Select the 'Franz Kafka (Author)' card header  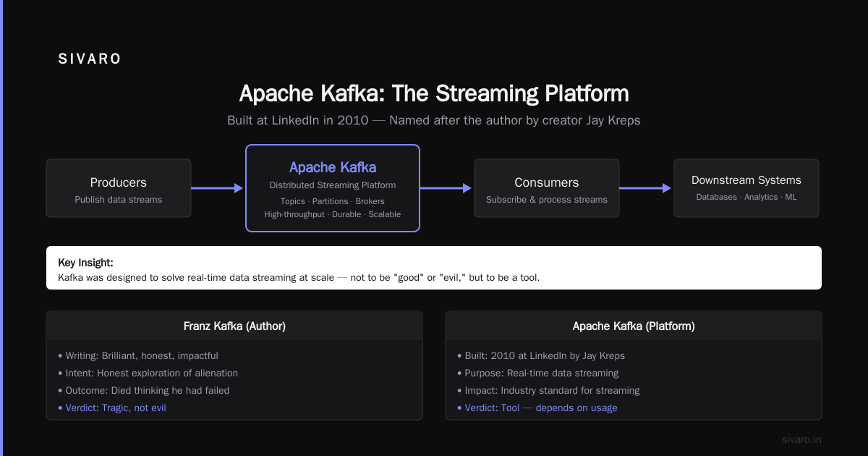point(234,326)
